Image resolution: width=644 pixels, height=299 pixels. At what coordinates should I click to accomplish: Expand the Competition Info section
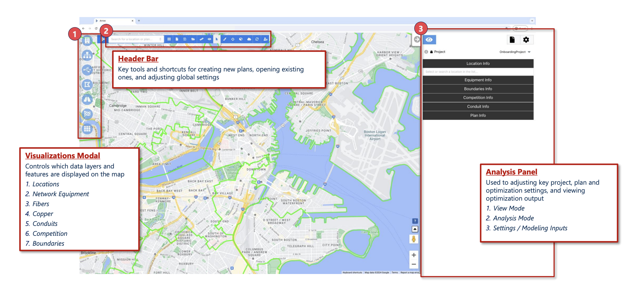click(478, 98)
